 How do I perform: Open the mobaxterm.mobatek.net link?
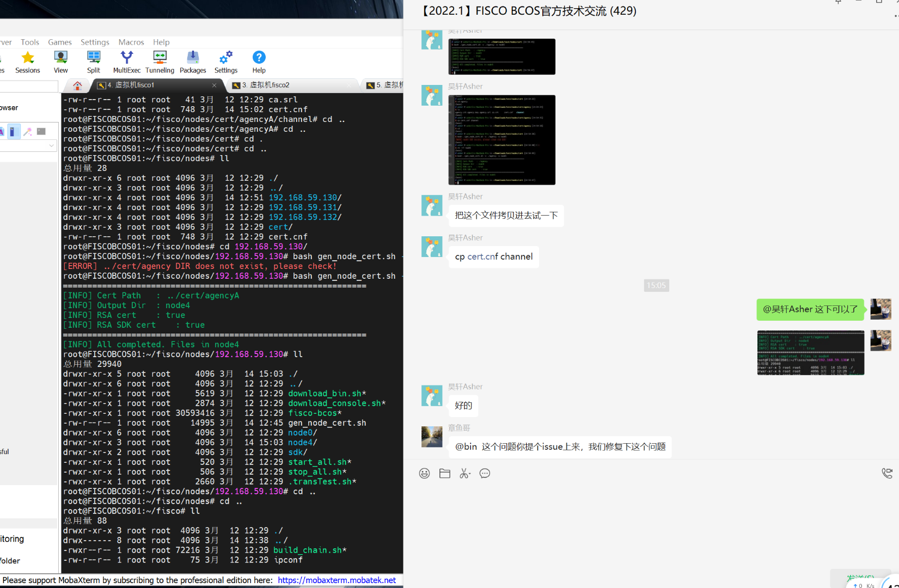click(337, 580)
